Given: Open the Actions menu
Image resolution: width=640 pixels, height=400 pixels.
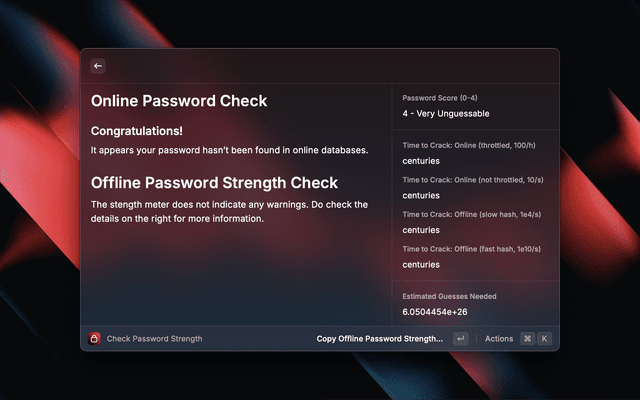Looking at the screenshot, I should click(498, 338).
